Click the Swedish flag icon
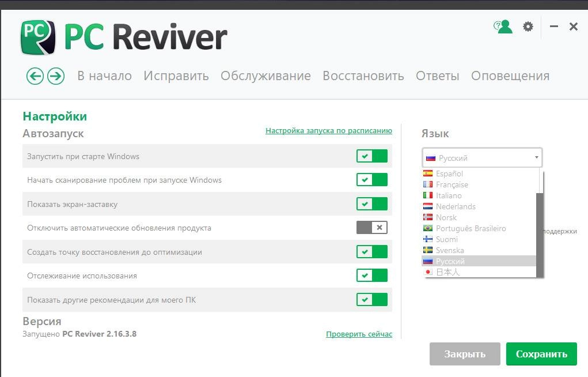This screenshot has width=588, height=377. [428, 250]
